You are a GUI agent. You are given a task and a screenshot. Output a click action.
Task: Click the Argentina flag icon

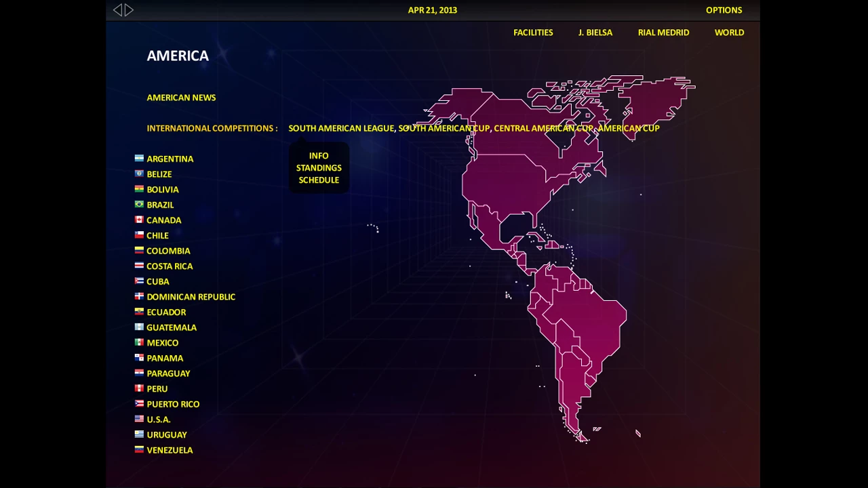pyautogui.click(x=139, y=158)
